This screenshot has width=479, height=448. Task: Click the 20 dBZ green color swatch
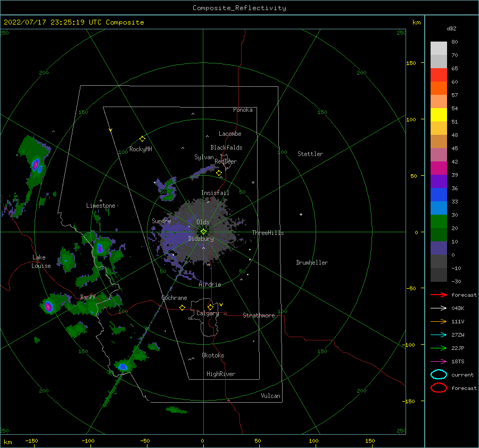[x=439, y=221]
